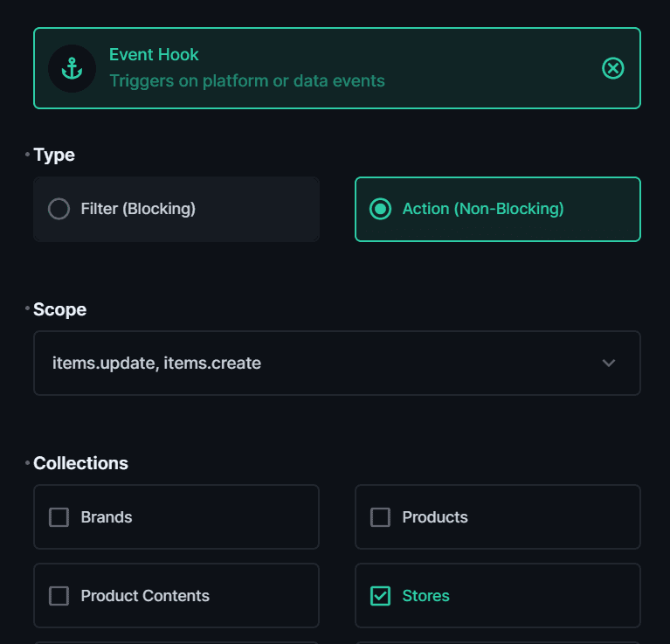Click the Collections section heading
670x644 pixels.
click(80, 463)
